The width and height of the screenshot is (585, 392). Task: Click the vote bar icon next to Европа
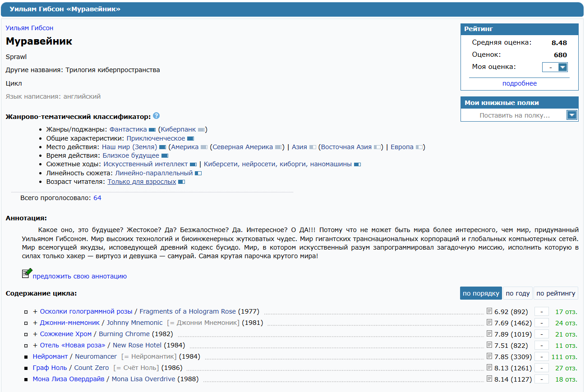pos(419,147)
